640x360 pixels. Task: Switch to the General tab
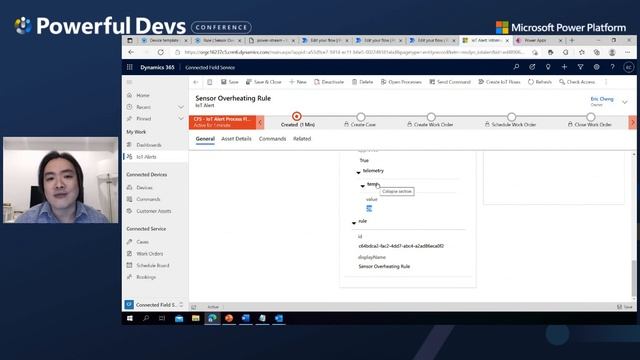pyautogui.click(x=205, y=139)
